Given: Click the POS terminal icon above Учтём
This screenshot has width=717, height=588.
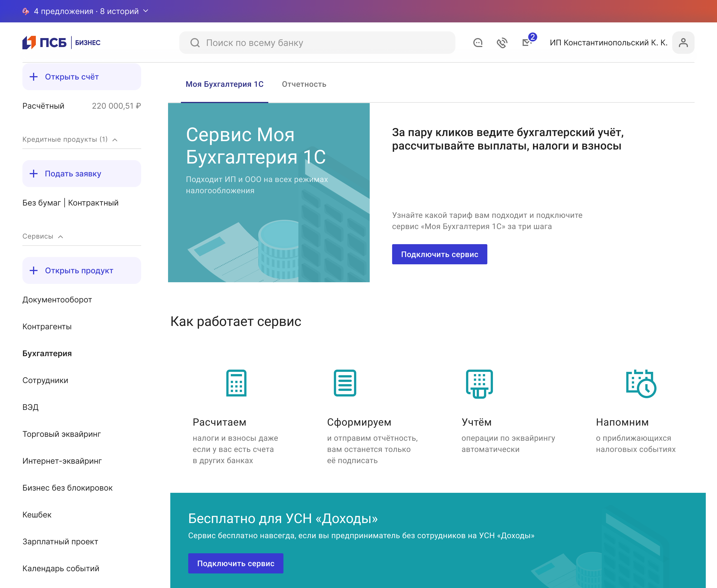Looking at the screenshot, I should [479, 383].
